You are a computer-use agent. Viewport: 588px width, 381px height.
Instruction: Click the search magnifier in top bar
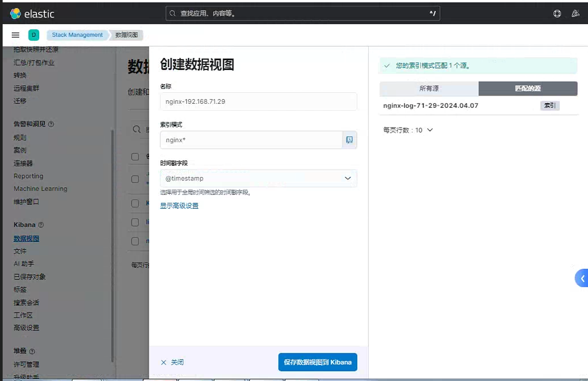click(173, 14)
